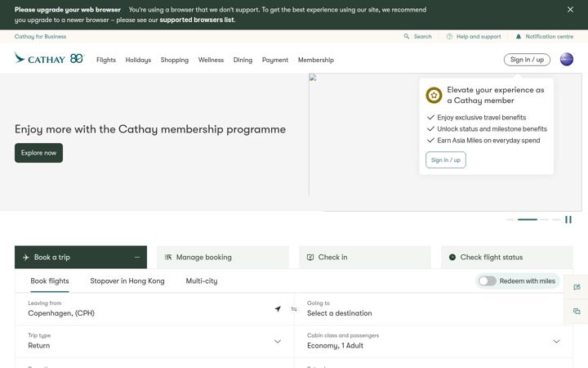Open the Holidays menu
The height and width of the screenshot is (368, 588).
138,60
